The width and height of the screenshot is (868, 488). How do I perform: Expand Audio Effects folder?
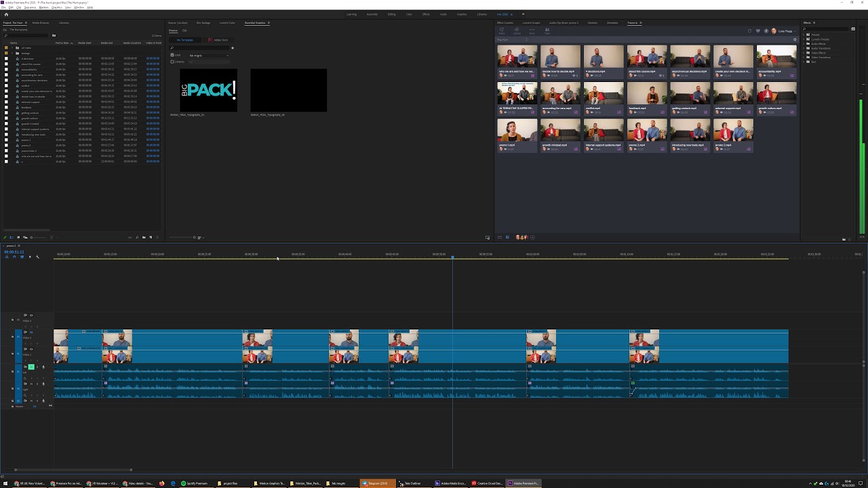(x=804, y=43)
